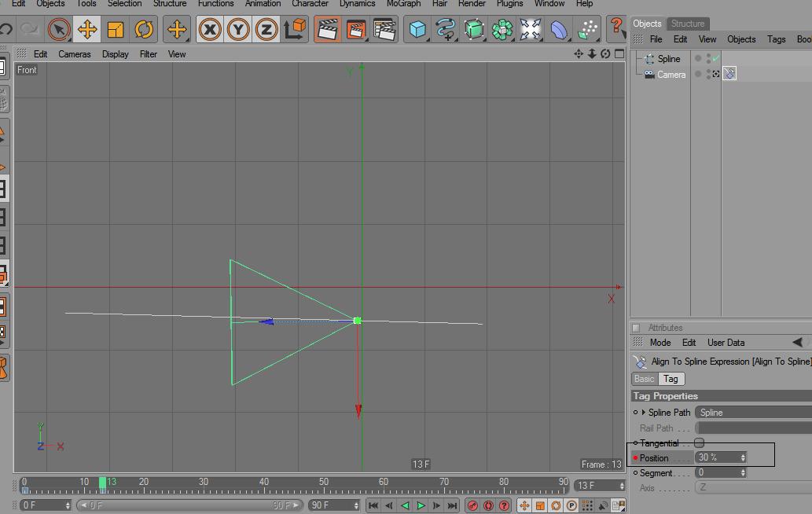Go back with the Attributes arrow

click(x=798, y=342)
